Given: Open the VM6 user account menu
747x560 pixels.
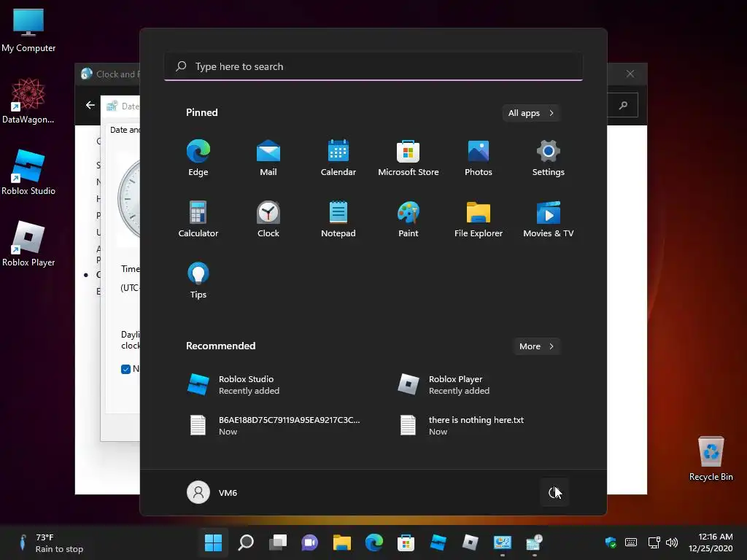Looking at the screenshot, I should [x=212, y=492].
